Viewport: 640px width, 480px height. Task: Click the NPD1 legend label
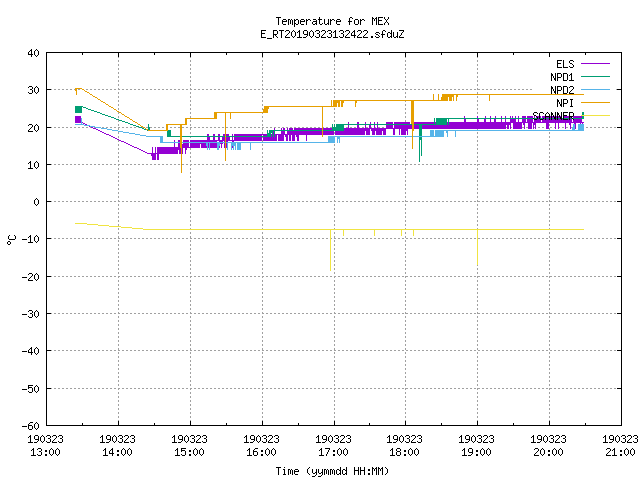point(562,77)
